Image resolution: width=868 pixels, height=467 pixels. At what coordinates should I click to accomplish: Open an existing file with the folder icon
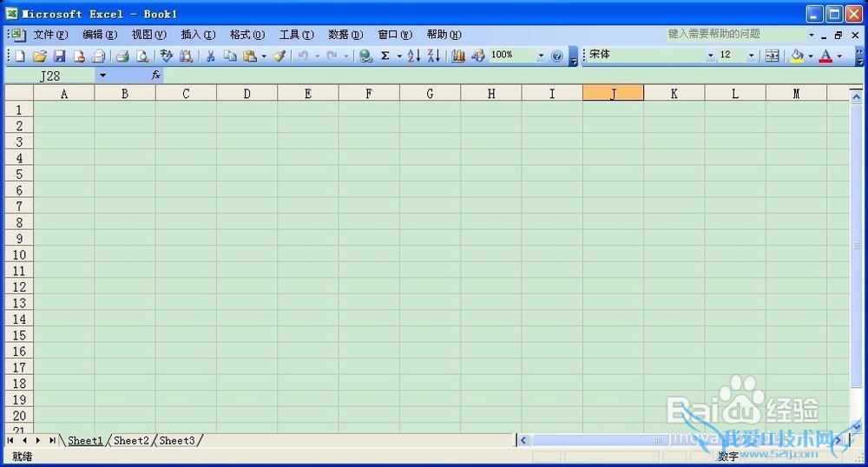tap(39, 56)
